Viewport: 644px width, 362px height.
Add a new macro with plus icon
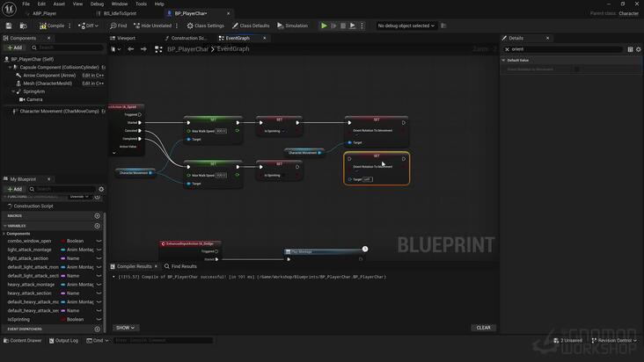click(x=98, y=215)
